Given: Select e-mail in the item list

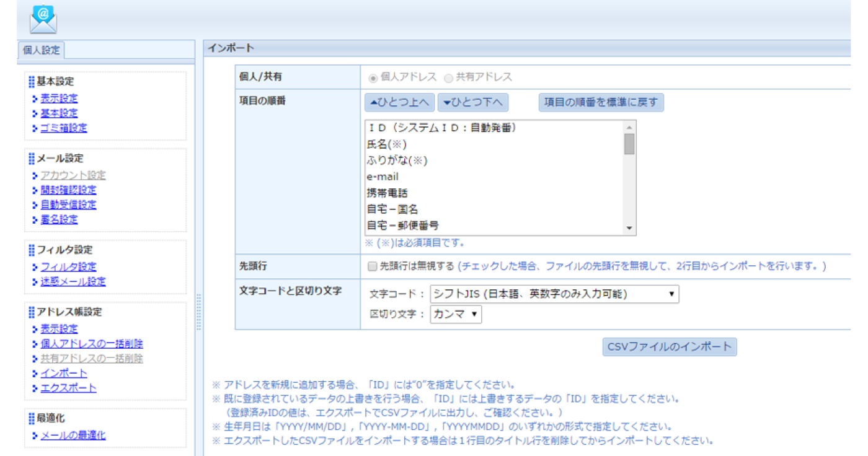Looking at the screenshot, I should tap(494, 177).
